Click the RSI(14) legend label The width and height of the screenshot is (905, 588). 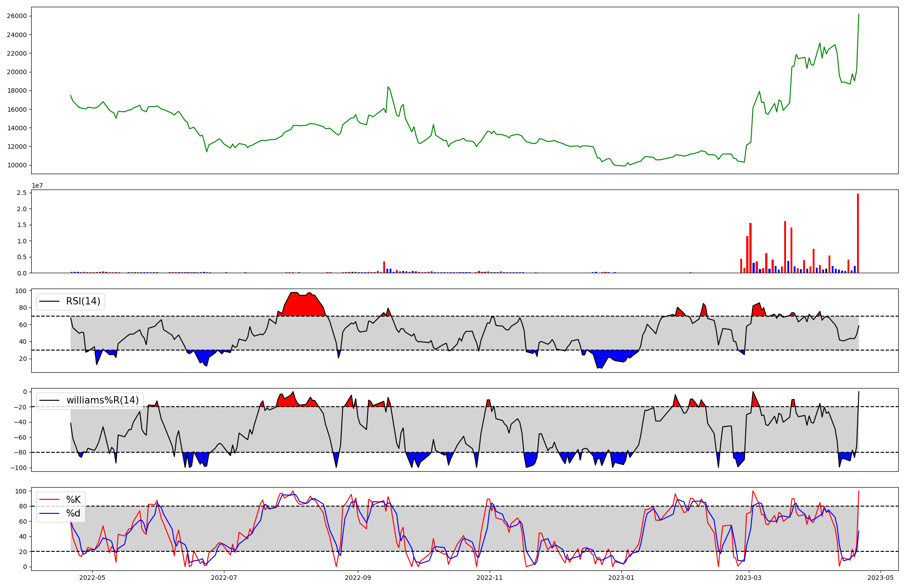[x=83, y=301]
